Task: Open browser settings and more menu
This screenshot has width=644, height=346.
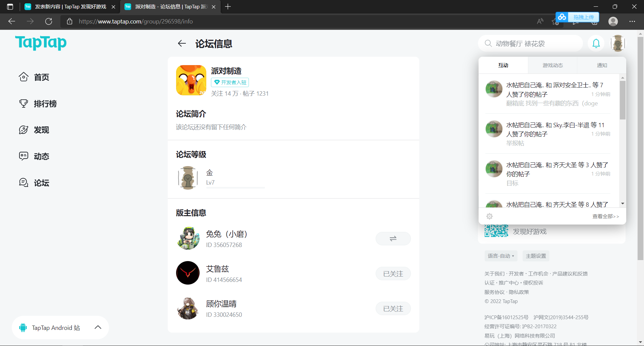Action: click(x=632, y=21)
